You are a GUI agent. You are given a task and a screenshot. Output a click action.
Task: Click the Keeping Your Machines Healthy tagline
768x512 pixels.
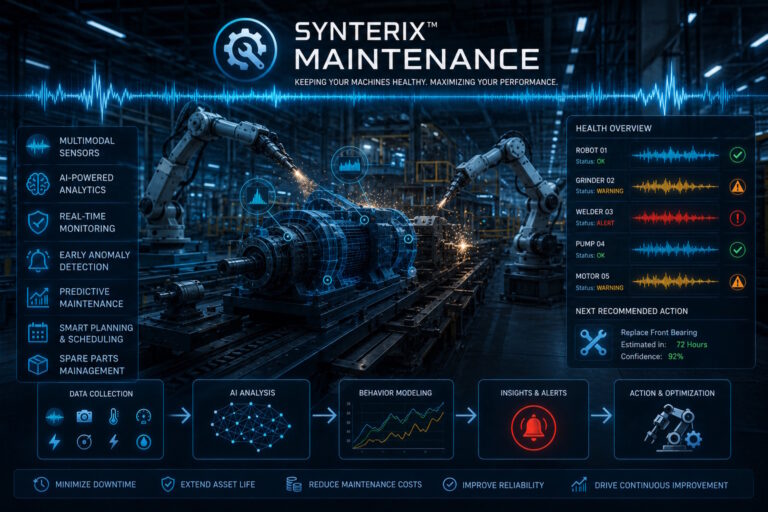click(426, 82)
